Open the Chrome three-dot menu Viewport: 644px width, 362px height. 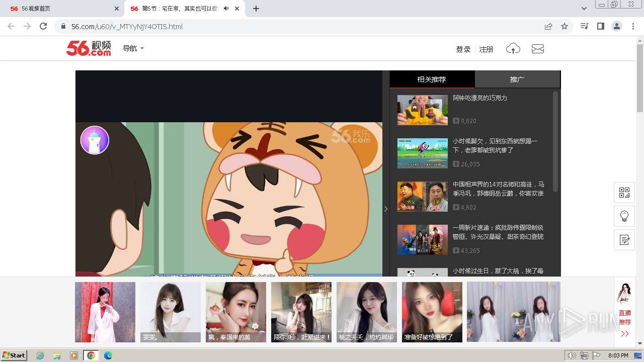[x=633, y=26]
